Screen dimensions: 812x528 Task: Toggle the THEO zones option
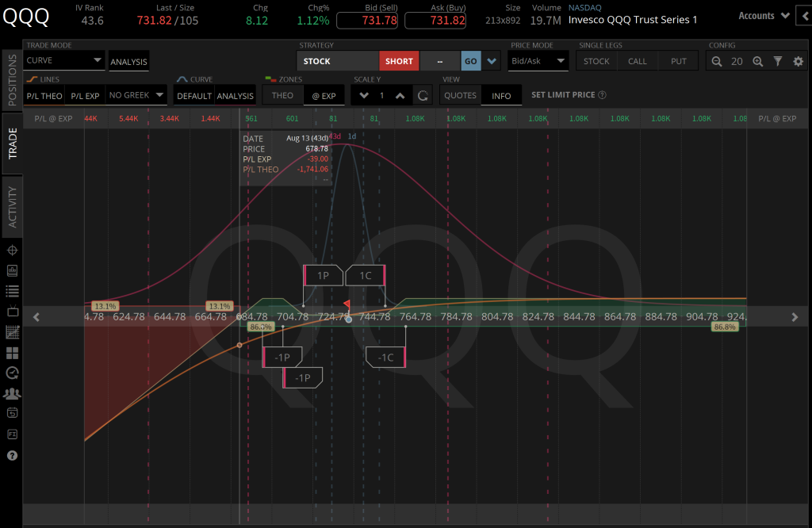tap(282, 96)
